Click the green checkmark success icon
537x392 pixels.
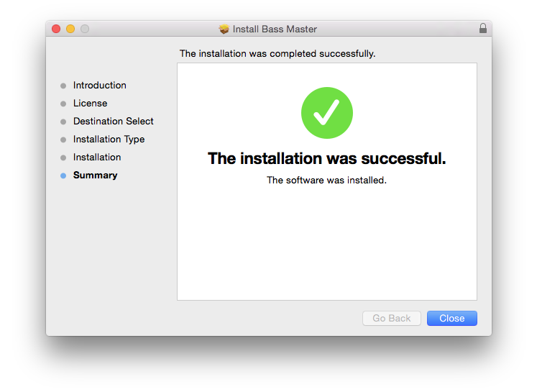click(326, 112)
